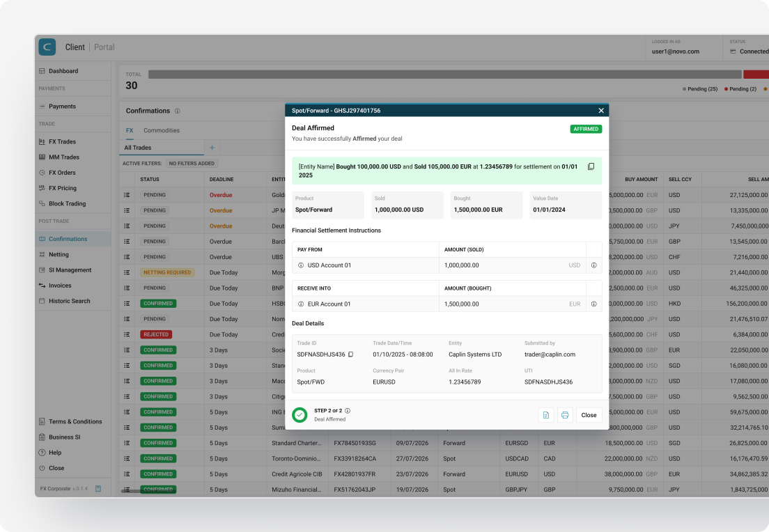The image size is (769, 532).
Task: Open SI Management page
Action: [x=72, y=270]
